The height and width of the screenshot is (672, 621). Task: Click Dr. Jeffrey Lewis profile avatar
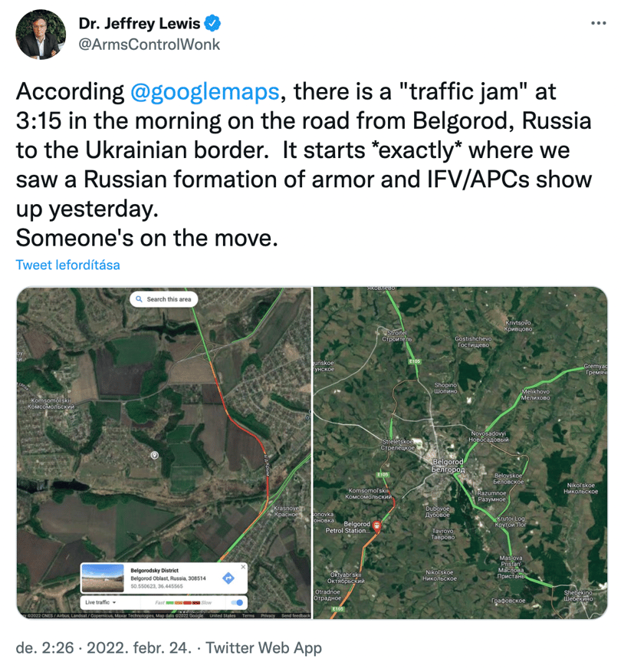pyautogui.click(x=41, y=34)
